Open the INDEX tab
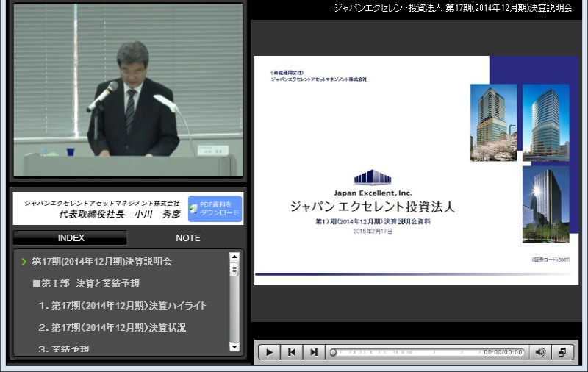Screen dimensions: 588x372 click(71, 237)
